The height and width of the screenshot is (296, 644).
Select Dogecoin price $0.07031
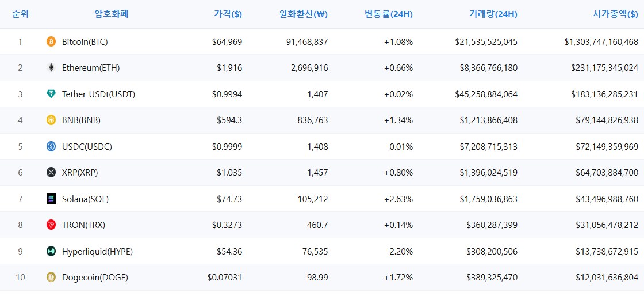[x=225, y=278]
